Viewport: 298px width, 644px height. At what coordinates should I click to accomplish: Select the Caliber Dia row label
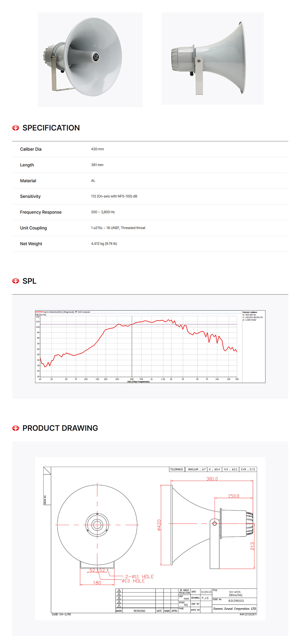coord(31,149)
